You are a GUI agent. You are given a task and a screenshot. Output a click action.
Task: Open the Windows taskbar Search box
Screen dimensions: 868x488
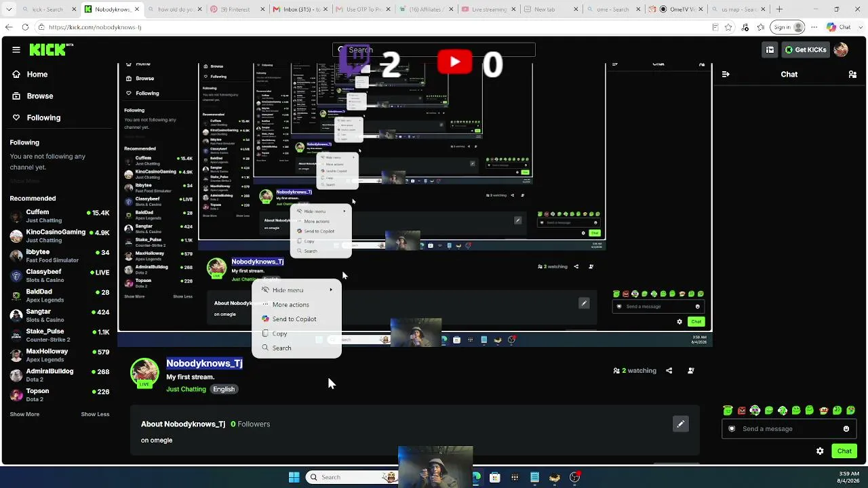(x=350, y=477)
